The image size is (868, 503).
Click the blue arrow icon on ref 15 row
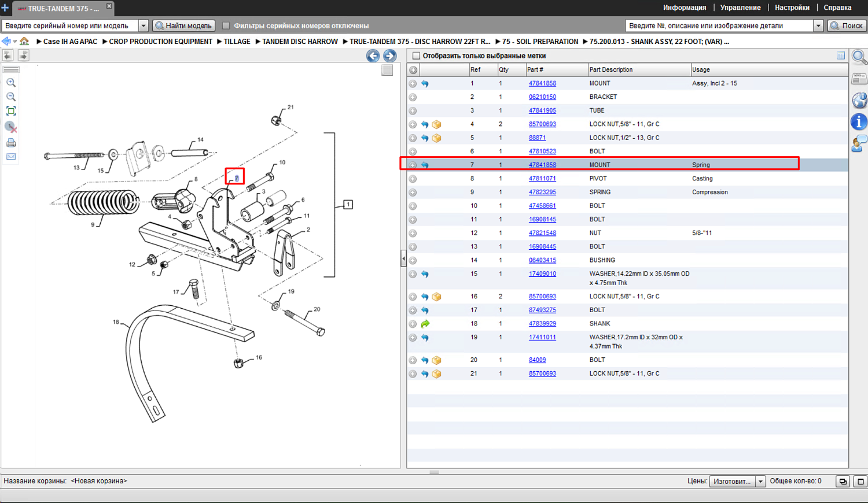pyautogui.click(x=425, y=274)
